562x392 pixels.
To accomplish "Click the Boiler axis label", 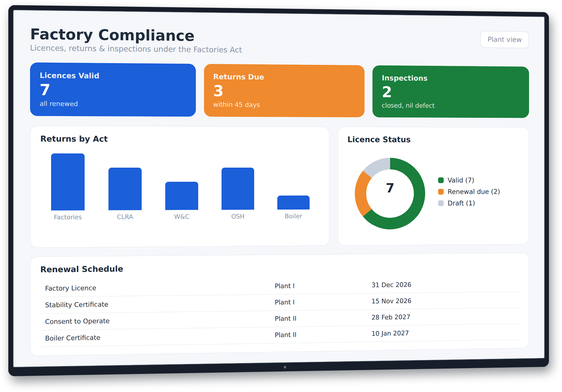I will click(x=293, y=216).
